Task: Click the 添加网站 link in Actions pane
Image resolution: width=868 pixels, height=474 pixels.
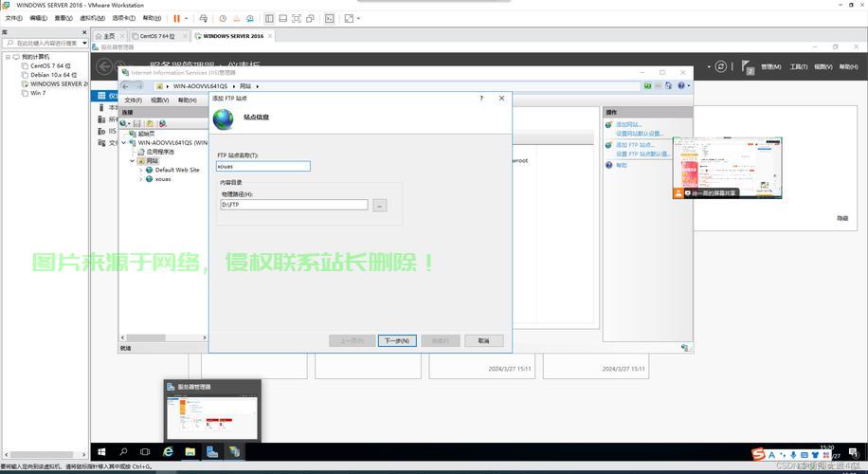Action: coord(629,124)
